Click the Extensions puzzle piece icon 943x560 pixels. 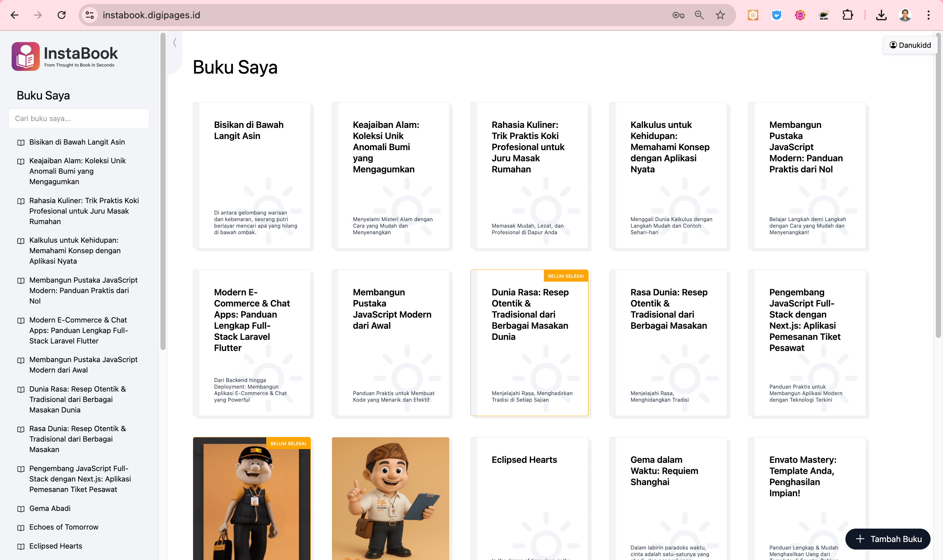click(847, 15)
